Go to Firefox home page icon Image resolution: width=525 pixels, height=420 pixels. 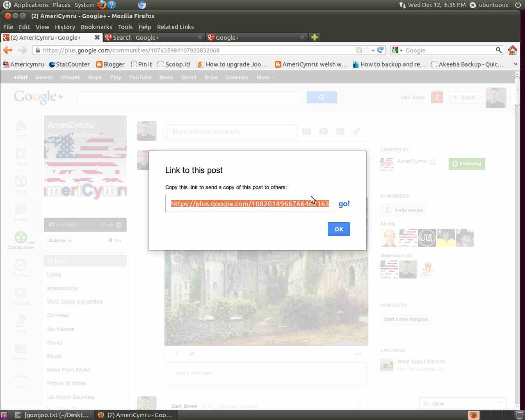click(x=512, y=50)
